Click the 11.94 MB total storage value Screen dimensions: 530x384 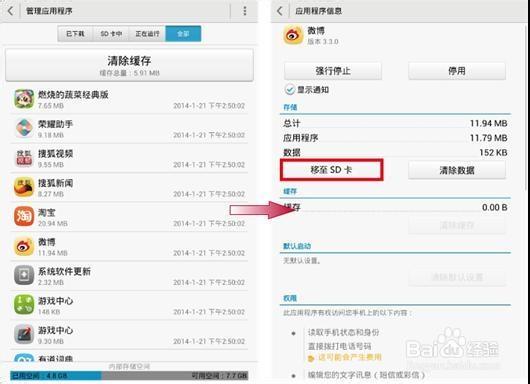tap(488, 123)
